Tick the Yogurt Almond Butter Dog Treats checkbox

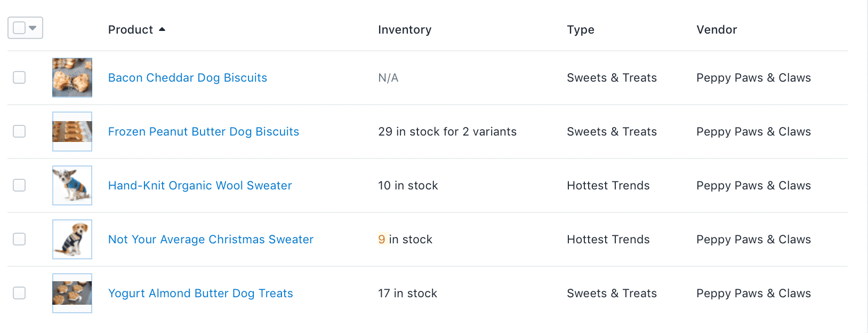(19, 293)
